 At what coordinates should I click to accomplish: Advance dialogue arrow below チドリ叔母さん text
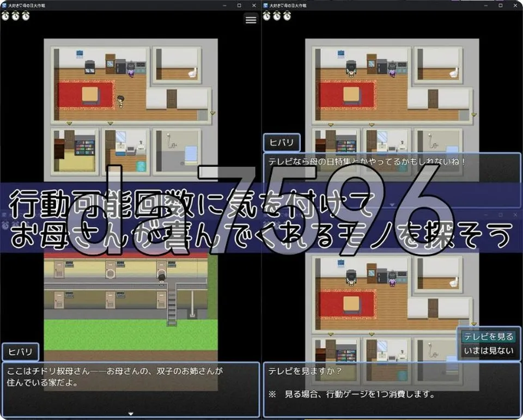point(131,413)
